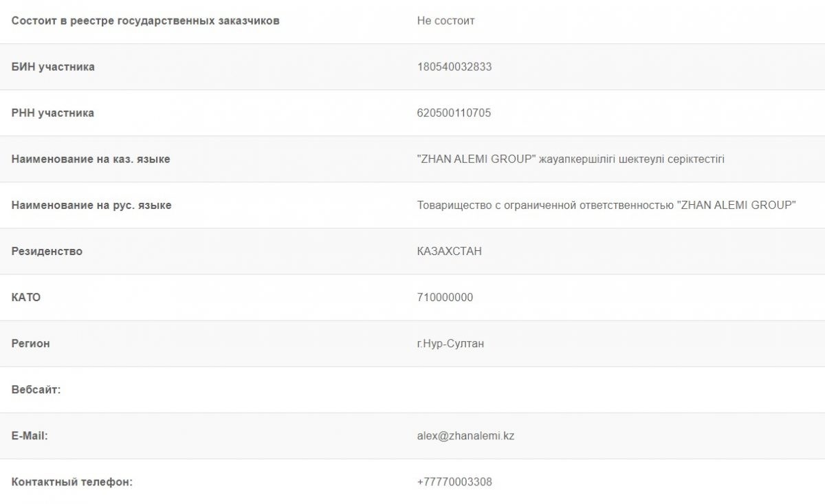This screenshot has height=504, width=825.
Task: Click the "БИН участника" label
Action: [53, 67]
